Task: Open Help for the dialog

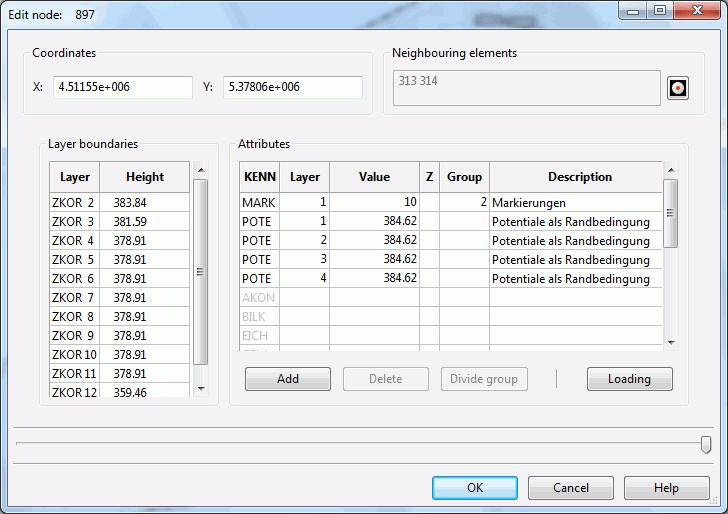Action: [x=666, y=488]
